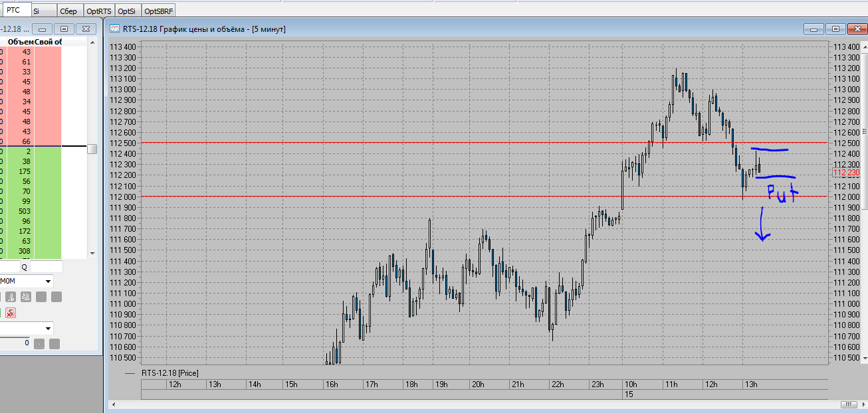
Task: Click the chart window title bar icon
Action: pyautogui.click(x=115, y=29)
